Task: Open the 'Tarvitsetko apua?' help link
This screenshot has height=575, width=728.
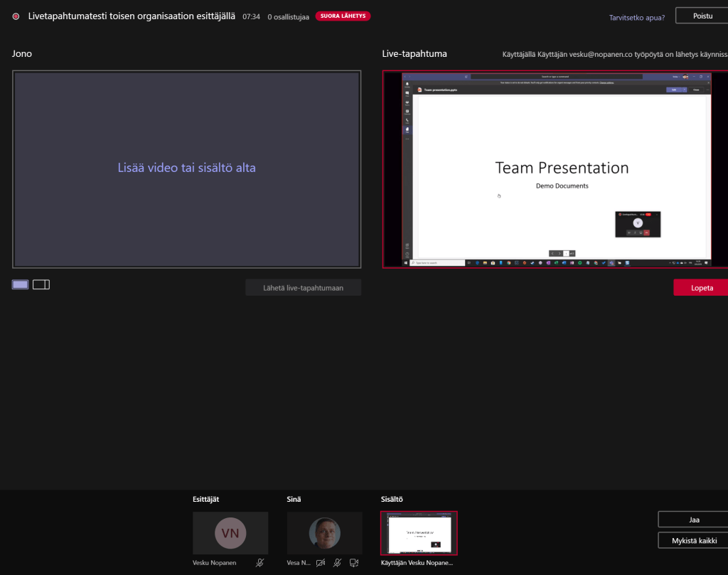Action: pos(636,17)
